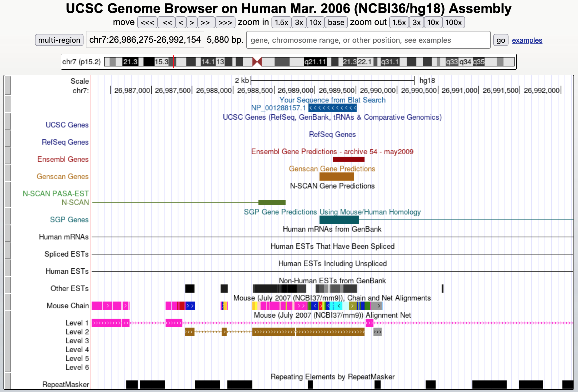Screen dimensions: 578x392
Task: Open the examples link
Action: (x=527, y=40)
